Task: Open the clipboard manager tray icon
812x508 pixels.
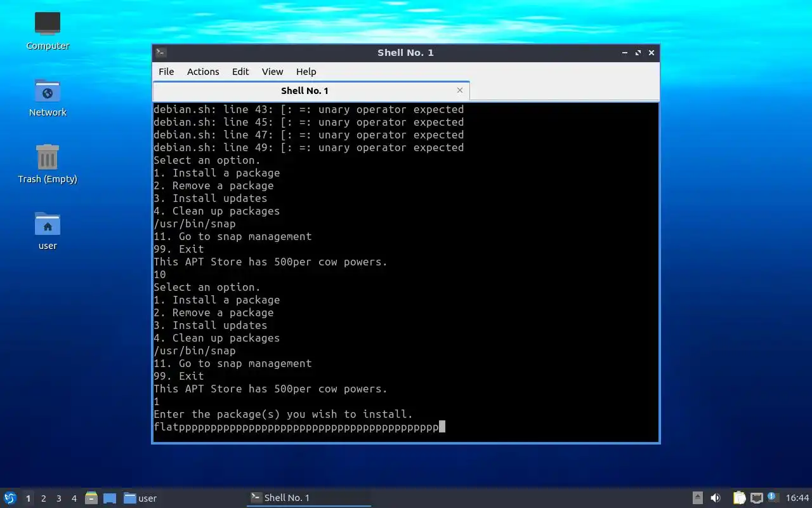Action: (x=739, y=498)
